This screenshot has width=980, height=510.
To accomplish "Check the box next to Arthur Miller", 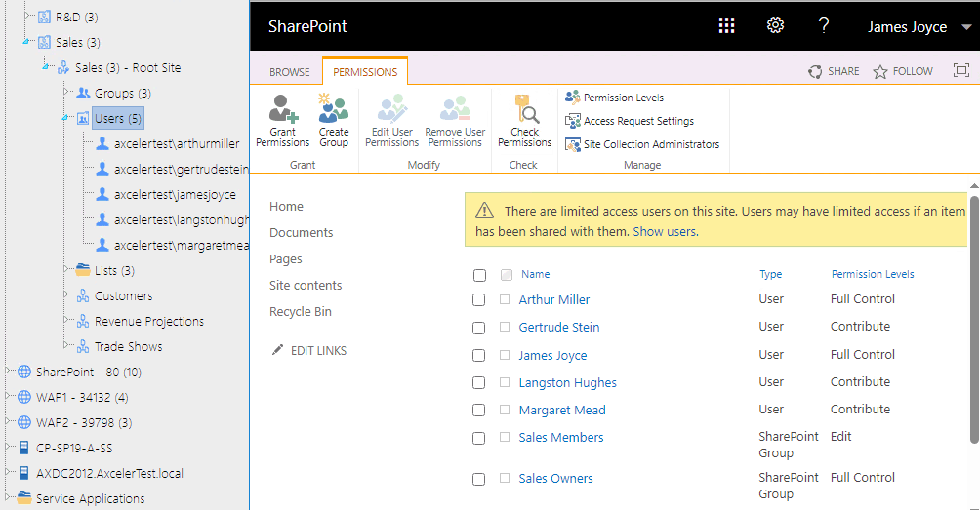I will click(479, 300).
